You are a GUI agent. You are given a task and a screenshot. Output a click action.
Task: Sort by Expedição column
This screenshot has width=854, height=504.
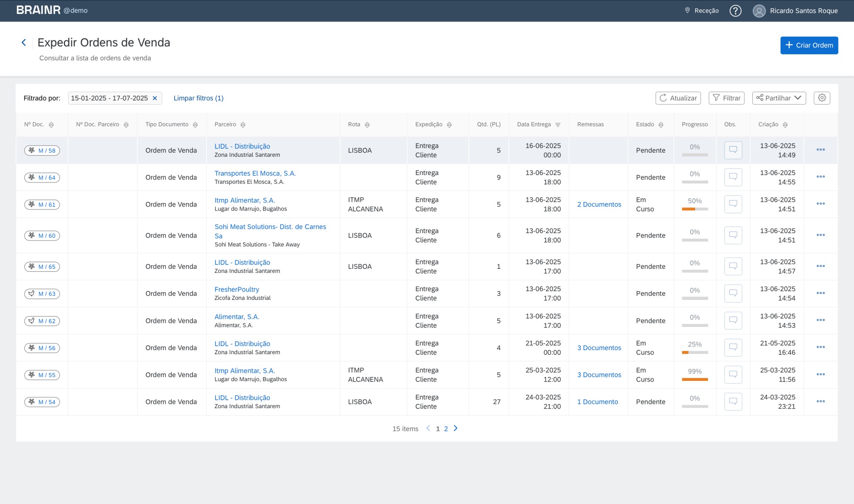coord(449,125)
